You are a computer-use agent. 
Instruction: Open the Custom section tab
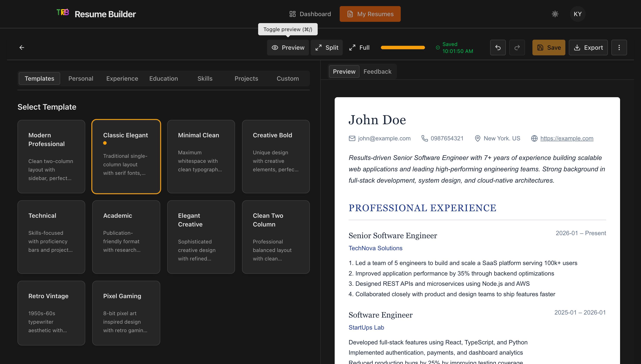point(288,78)
